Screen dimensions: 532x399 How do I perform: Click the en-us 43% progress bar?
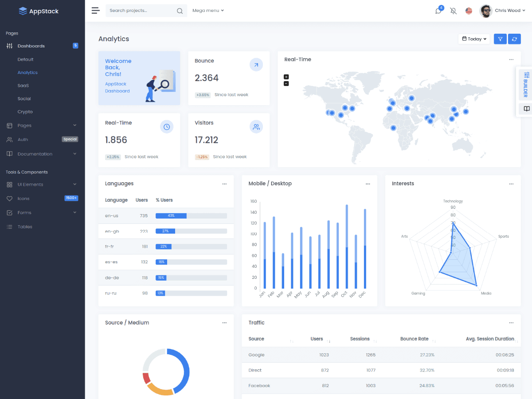[x=171, y=215]
